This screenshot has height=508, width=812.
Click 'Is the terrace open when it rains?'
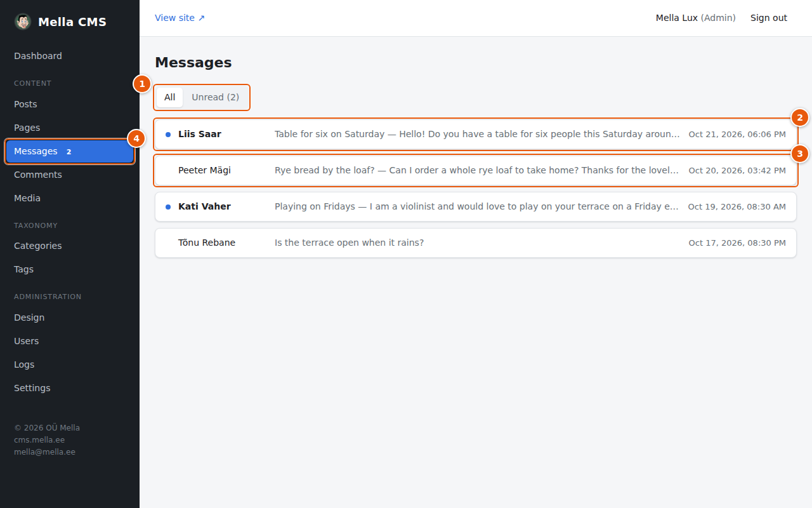point(349,243)
